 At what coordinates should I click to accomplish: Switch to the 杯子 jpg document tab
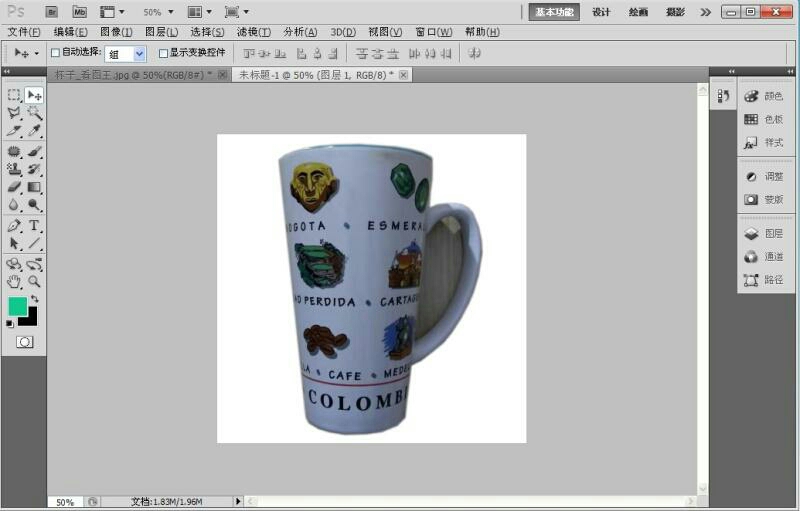tap(133, 75)
